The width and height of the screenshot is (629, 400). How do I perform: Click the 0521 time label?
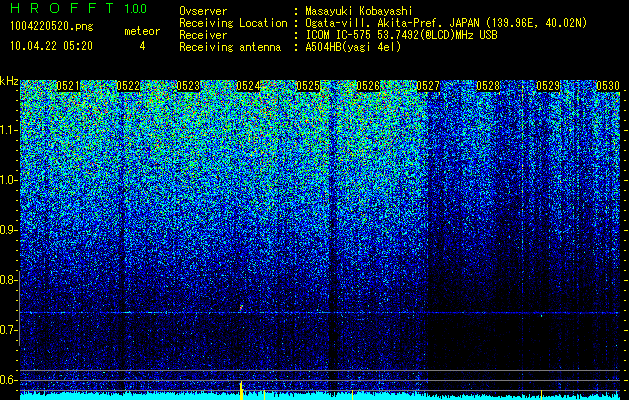click(x=68, y=86)
